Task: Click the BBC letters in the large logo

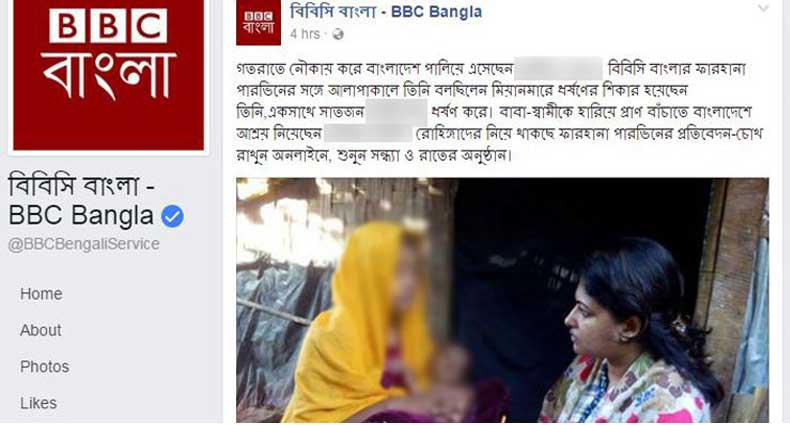Action: (x=108, y=26)
